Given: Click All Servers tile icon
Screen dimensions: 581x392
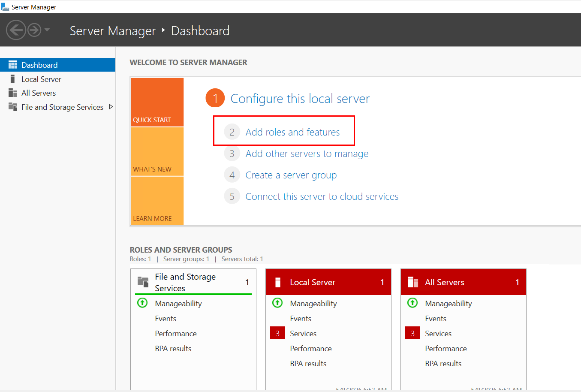Looking at the screenshot, I should point(413,282).
